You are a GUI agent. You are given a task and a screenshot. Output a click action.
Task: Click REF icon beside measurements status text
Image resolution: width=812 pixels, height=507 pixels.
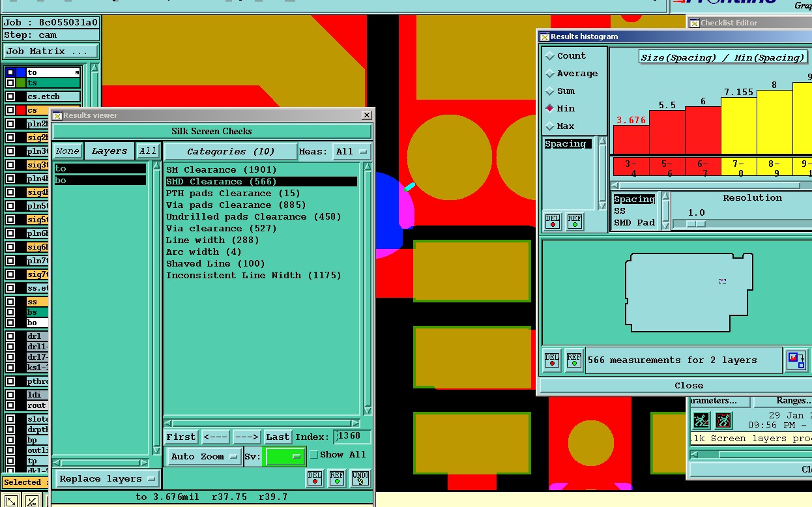574,360
